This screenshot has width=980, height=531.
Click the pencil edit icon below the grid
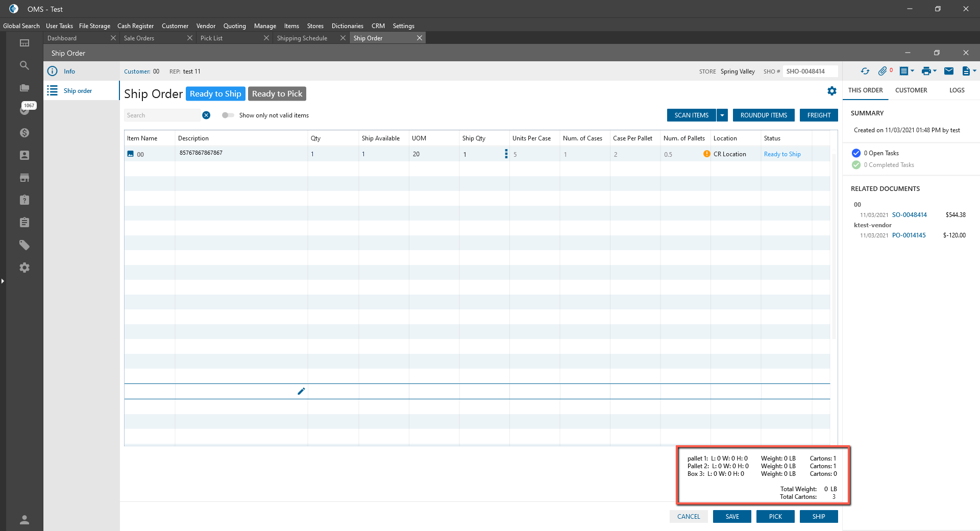click(301, 391)
